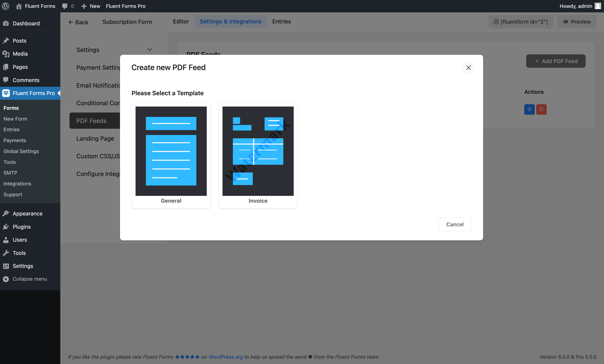
Task: Open Fluent Forms Tools submenu item
Action: [10, 162]
